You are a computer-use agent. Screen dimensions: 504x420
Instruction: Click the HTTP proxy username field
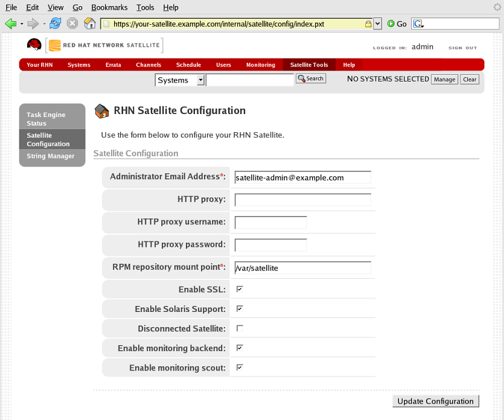pyautogui.click(x=270, y=223)
